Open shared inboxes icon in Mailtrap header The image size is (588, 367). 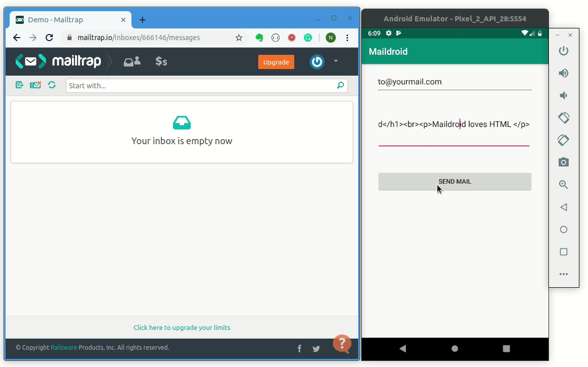click(132, 61)
